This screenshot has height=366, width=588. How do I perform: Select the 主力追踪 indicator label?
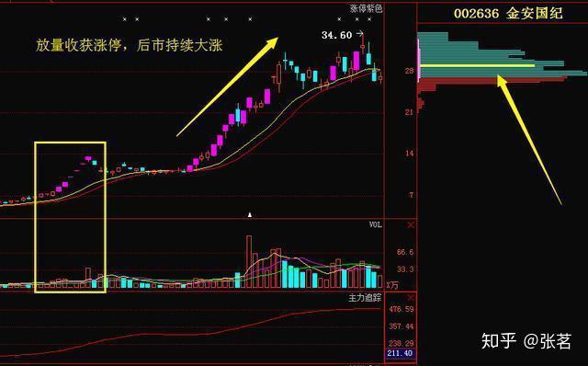365,298
